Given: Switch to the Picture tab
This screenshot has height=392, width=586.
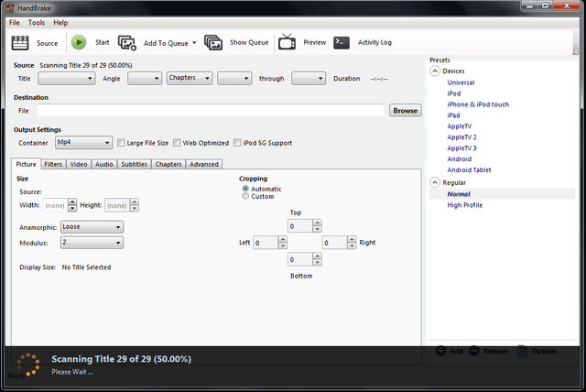Looking at the screenshot, I should tap(27, 164).
